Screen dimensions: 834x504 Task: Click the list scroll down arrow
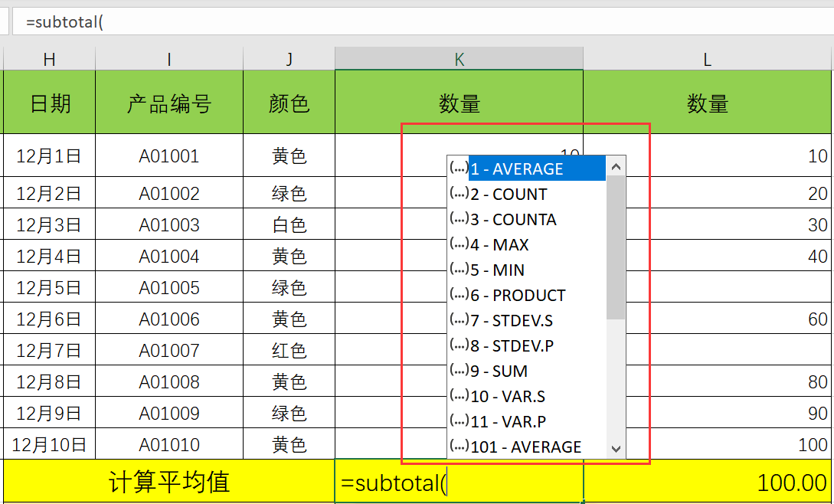point(616,449)
